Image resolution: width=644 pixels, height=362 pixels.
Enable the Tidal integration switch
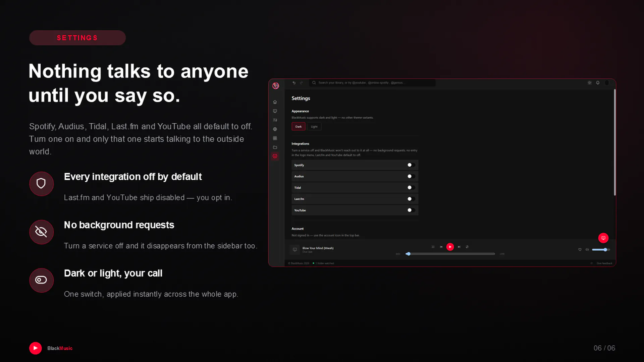(x=411, y=188)
